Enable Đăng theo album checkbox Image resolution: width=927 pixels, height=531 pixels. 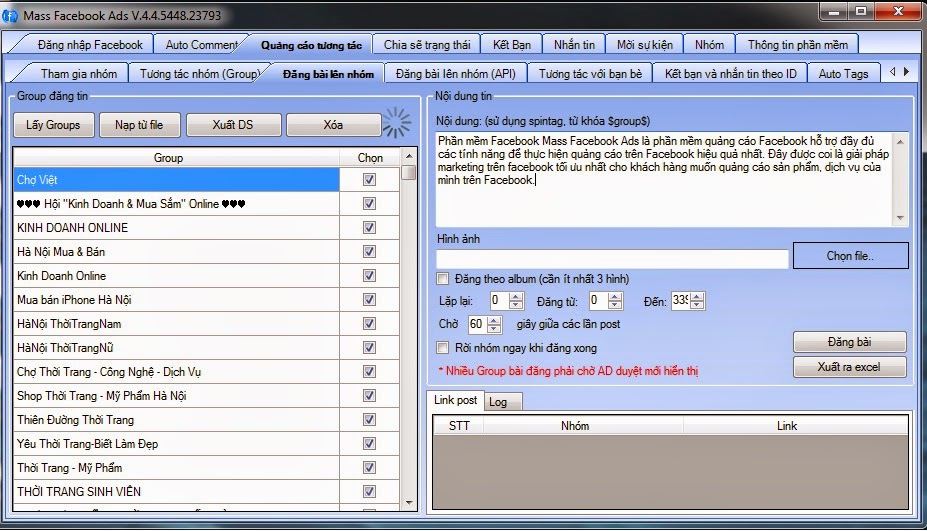[442, 279]
